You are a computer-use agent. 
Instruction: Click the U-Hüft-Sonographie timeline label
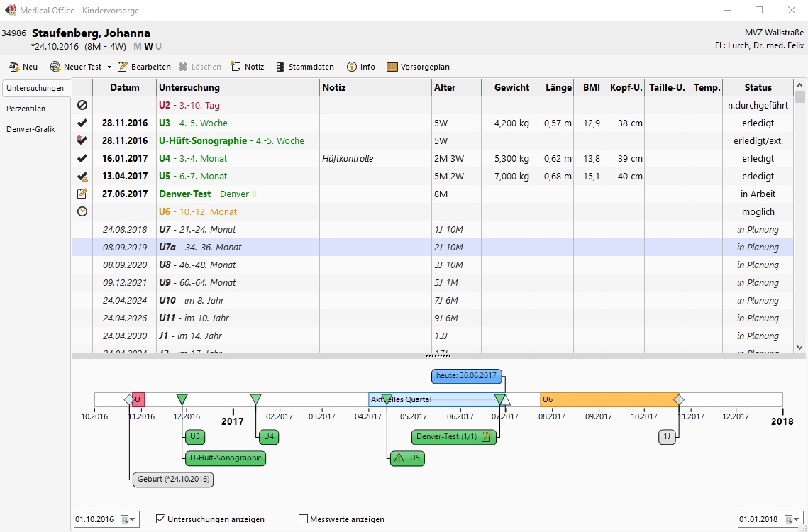(x=225, y=458)
